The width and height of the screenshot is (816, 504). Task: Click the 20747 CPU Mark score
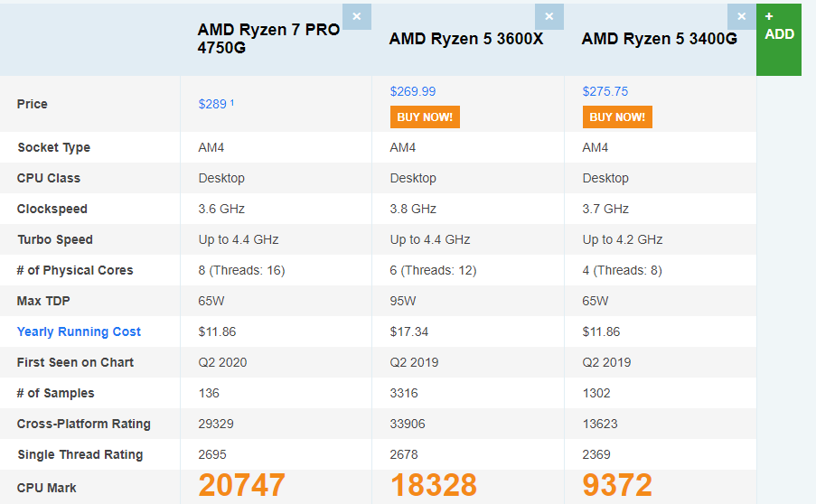(242, 486)
